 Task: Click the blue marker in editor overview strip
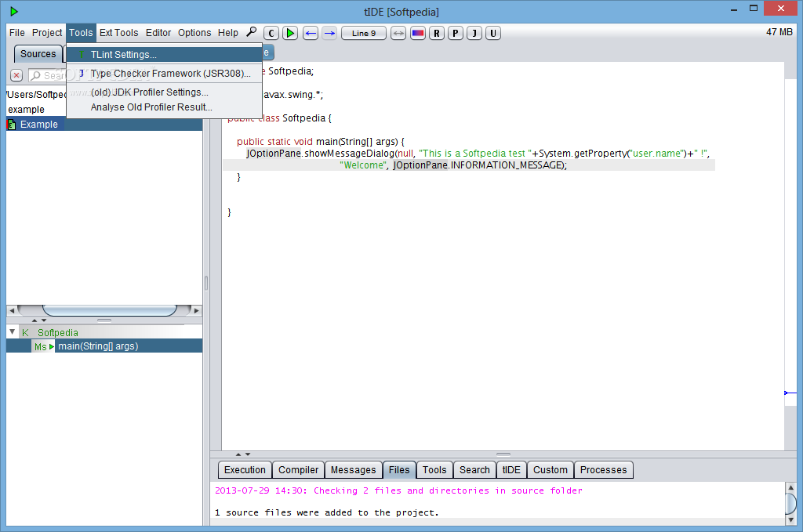(790, 393)
